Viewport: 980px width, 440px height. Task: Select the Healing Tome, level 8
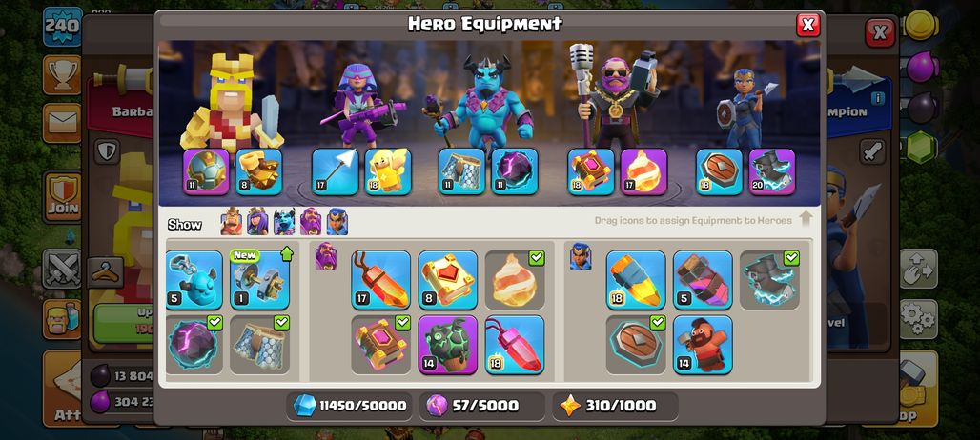coord(447,280)
